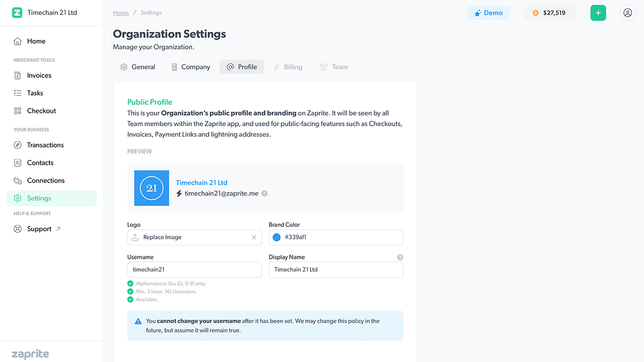Remove the logo with the X icon
Screen dimensions: 644x362
[254, 237]
